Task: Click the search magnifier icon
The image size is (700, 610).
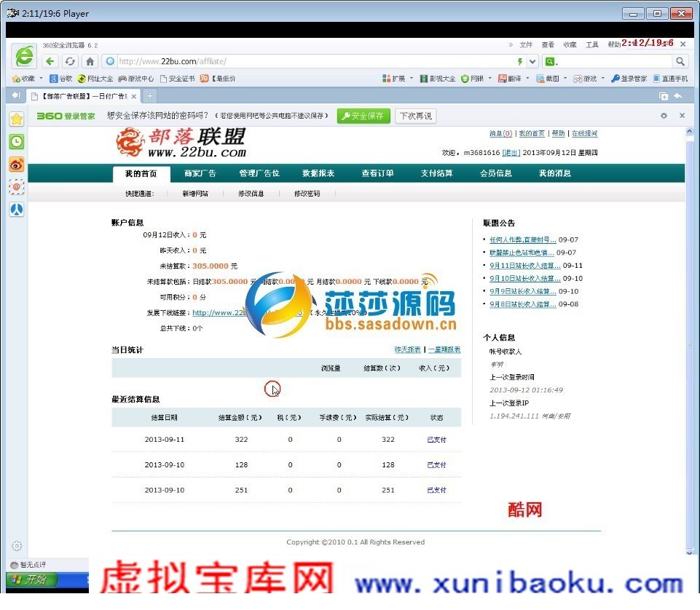Action: (x=680, y=61)
